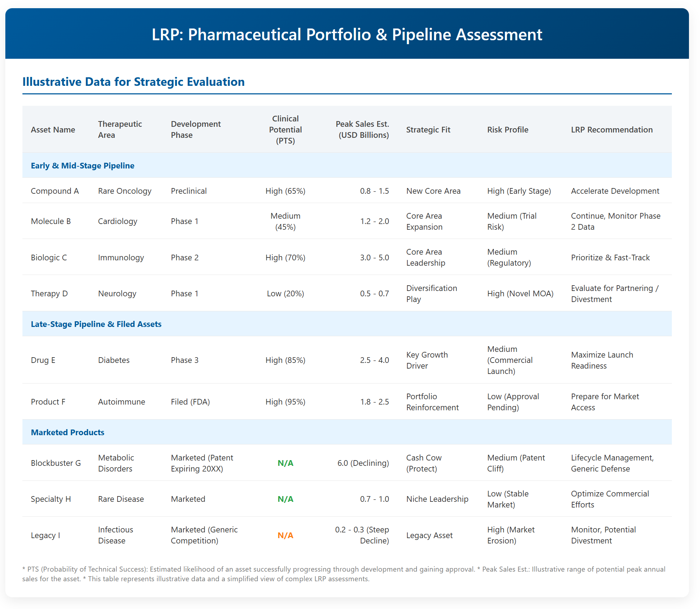Select Therapy D's Low (20%) PTS cell
Viewport: 700px width, 609px height.
285,293
